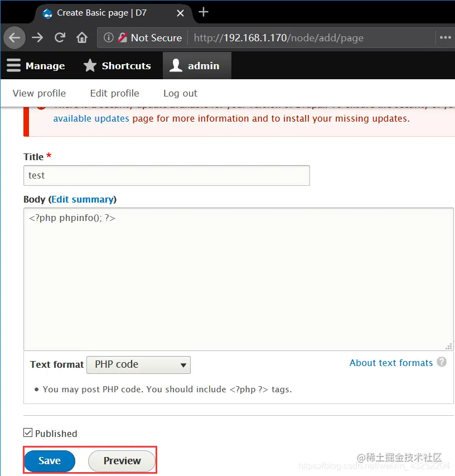Open the Text format PHP code dropdown
Screen dimensions: 455x476
[x=139, y=364]
